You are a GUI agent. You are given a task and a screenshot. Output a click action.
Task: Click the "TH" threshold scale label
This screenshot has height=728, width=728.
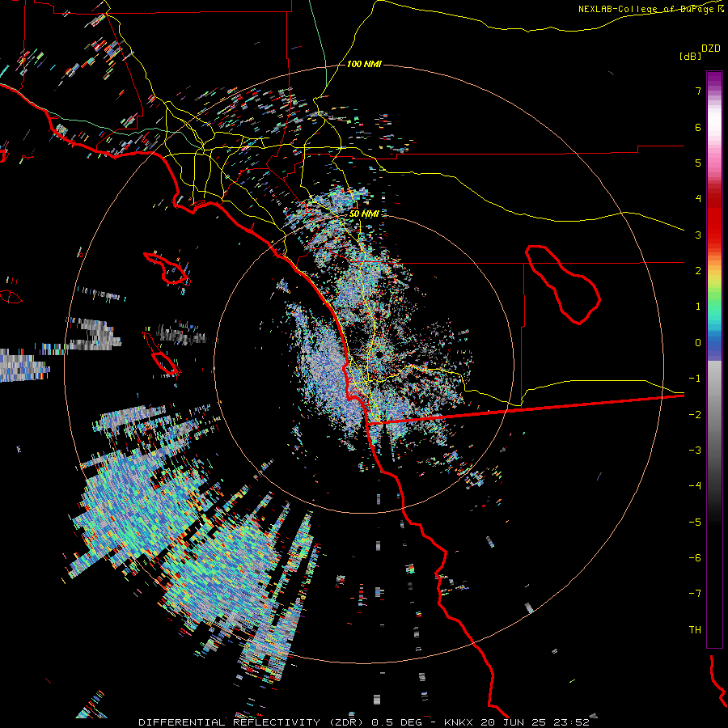pos(695,630)
